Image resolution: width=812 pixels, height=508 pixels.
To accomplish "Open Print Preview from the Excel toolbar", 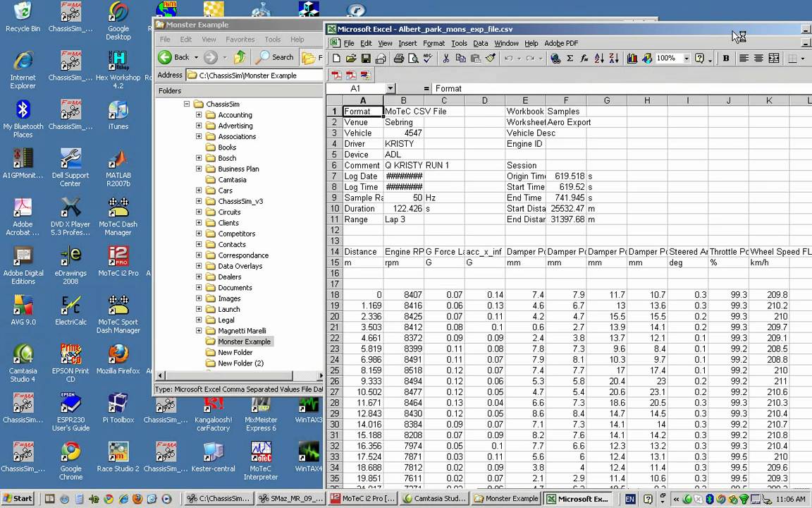I will tap(413, 59).
